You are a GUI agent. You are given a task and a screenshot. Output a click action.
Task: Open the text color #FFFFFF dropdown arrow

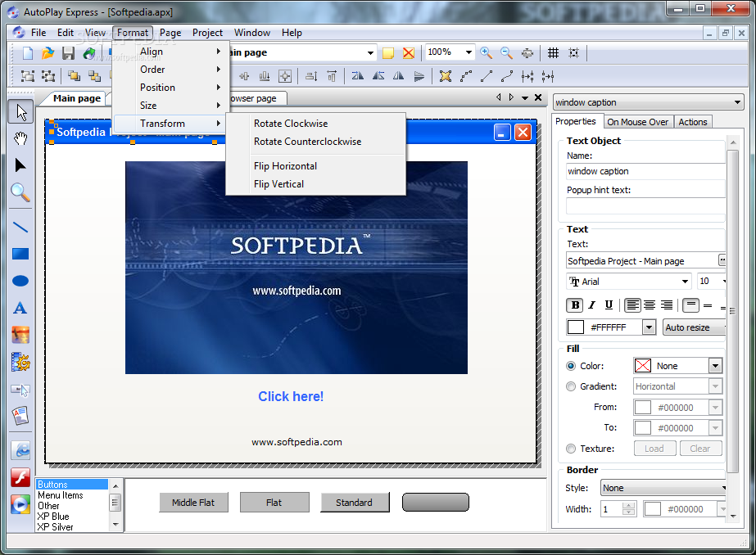(x=649, y=327)
